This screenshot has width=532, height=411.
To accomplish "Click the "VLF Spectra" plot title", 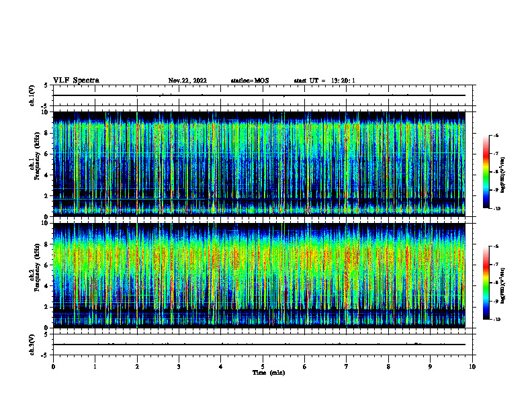I will click(x=76, y=81).
